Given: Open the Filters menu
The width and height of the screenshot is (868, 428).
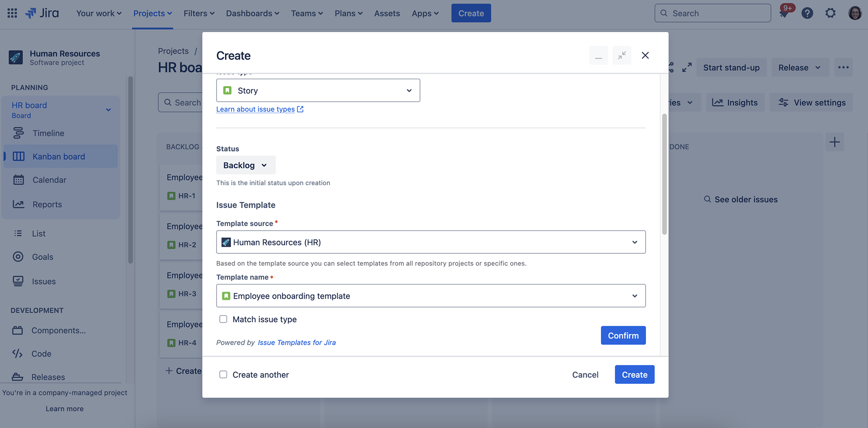Looking at the screenshot, I should [199, 13].
